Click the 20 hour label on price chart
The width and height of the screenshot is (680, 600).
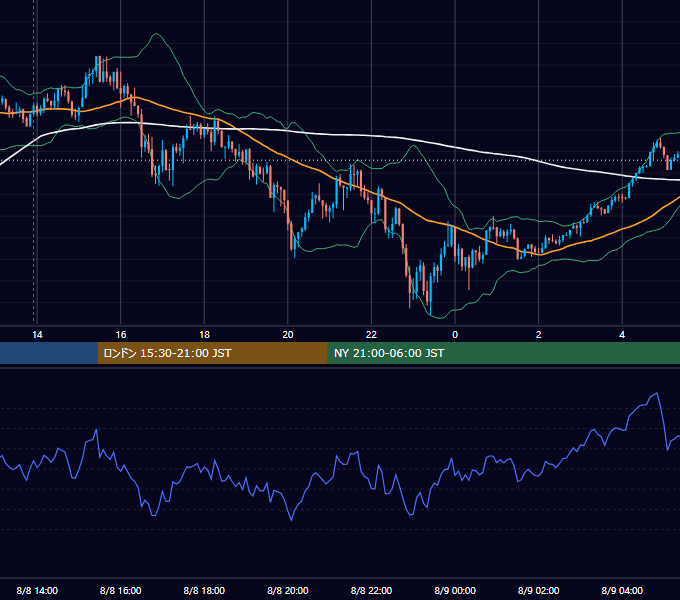pyautogui.click(x=288, y=335)
